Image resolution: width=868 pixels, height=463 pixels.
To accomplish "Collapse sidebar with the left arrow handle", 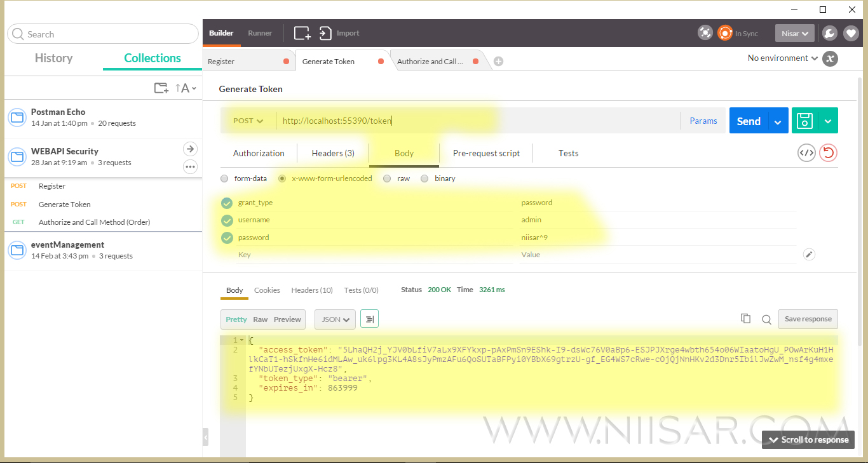I will coord(205,437).
